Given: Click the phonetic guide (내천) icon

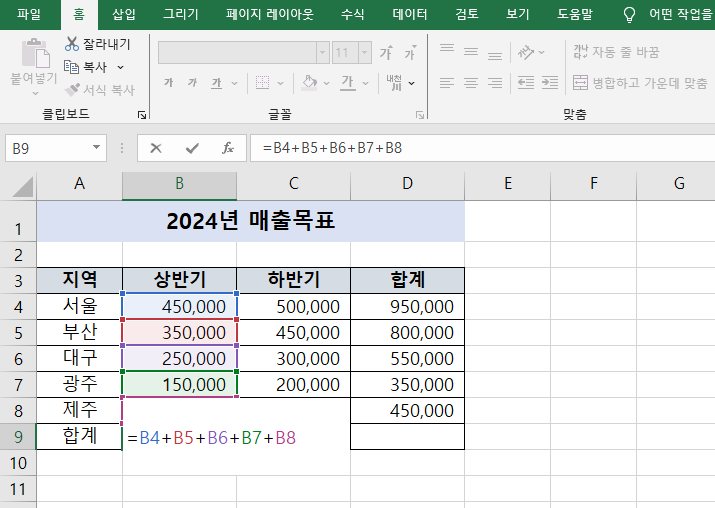Looking at the screenshot, I should pyautogui.click(x=394, y=83).
